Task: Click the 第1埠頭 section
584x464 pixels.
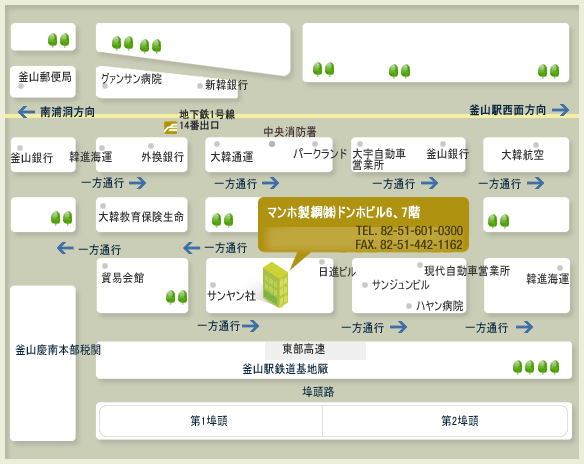Action: 210,421
